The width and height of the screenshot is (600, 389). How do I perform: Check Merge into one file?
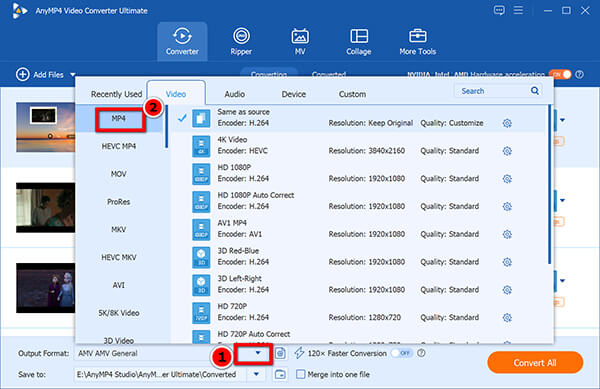(301, 374)
